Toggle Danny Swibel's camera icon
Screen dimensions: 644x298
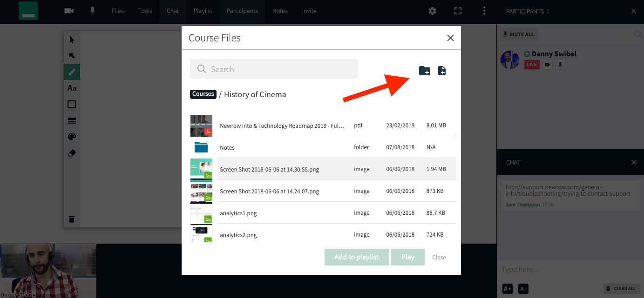548,65
